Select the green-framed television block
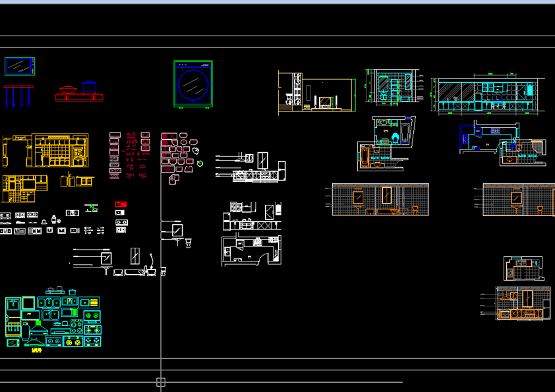Viewport: 555px width, 392px height. tap(20, 66)
